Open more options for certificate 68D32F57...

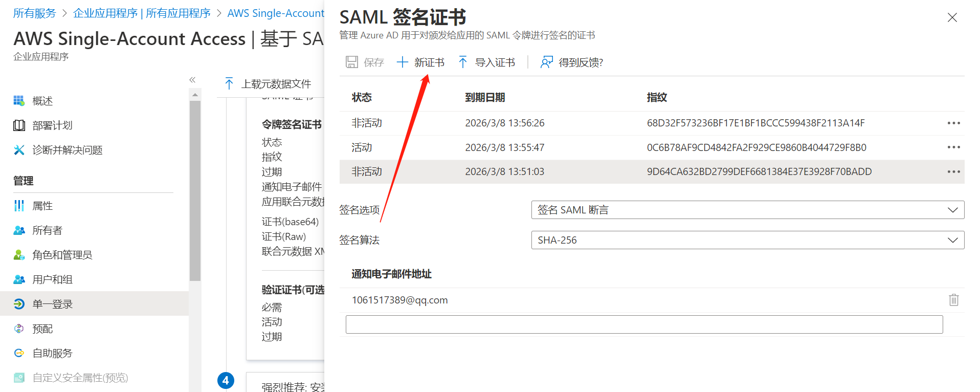[x=953, y=123]
